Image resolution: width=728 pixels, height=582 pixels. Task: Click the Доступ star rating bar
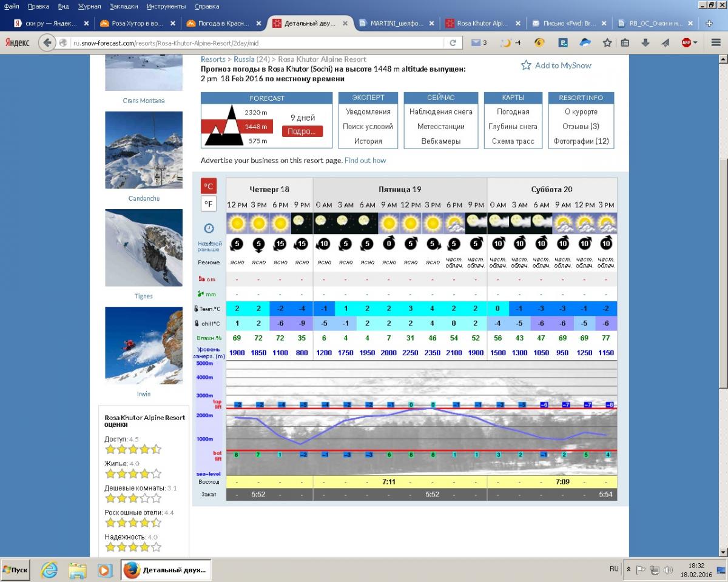coord(133,449)
